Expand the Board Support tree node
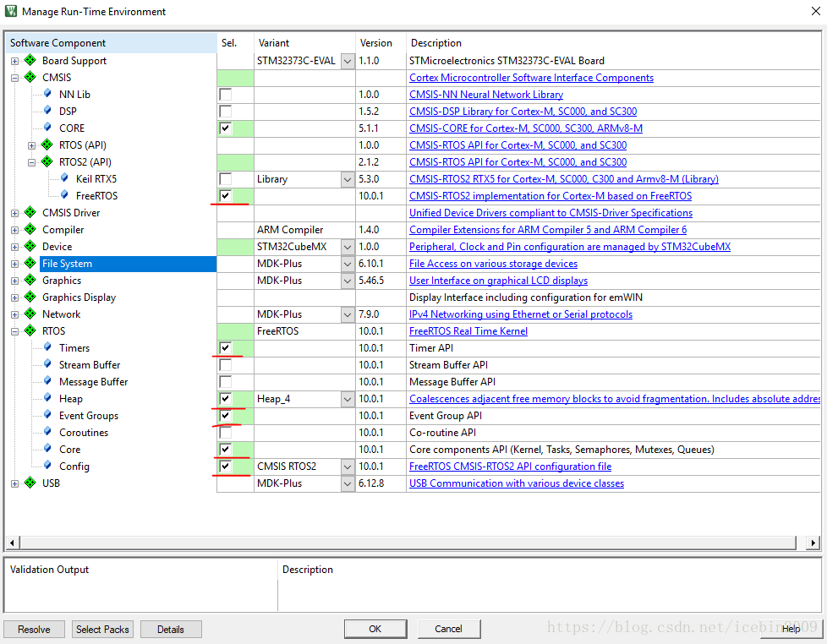This screenshot has height=644, width=827. point(14,61)
